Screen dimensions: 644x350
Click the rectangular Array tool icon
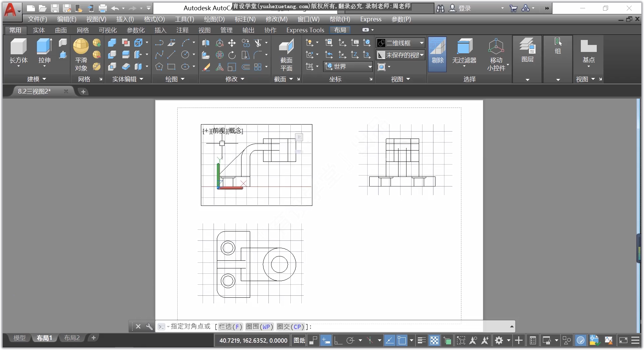coord(258,67)
